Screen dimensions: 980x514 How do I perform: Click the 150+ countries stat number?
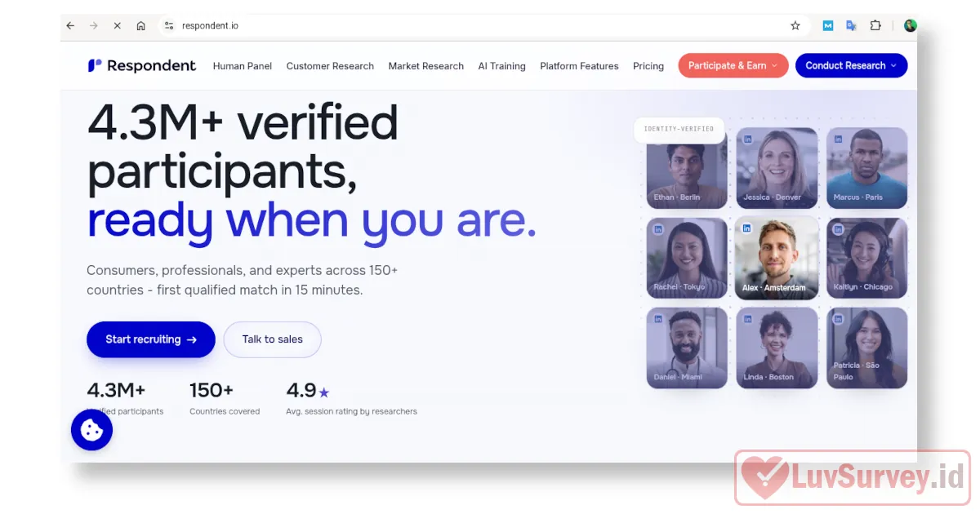(212, 391)
